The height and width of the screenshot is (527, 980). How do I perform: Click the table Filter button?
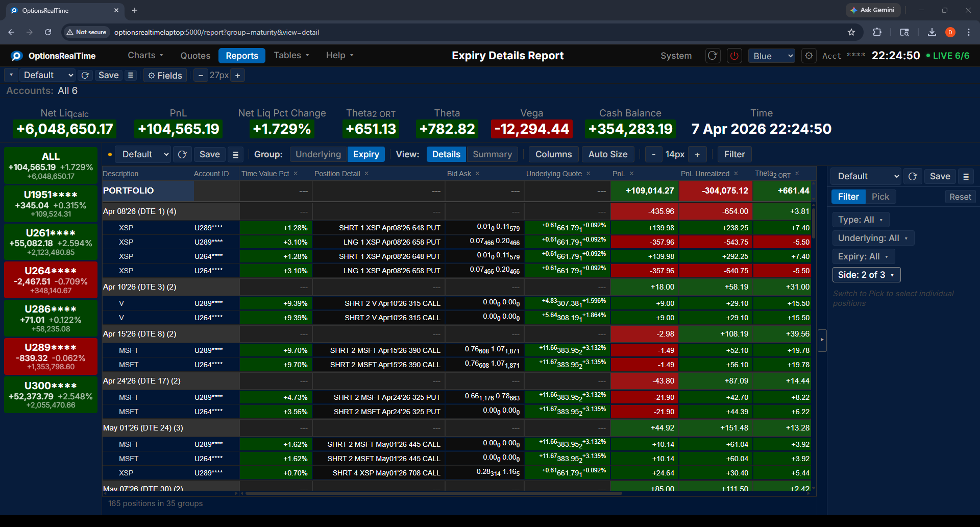pos(734,154)
